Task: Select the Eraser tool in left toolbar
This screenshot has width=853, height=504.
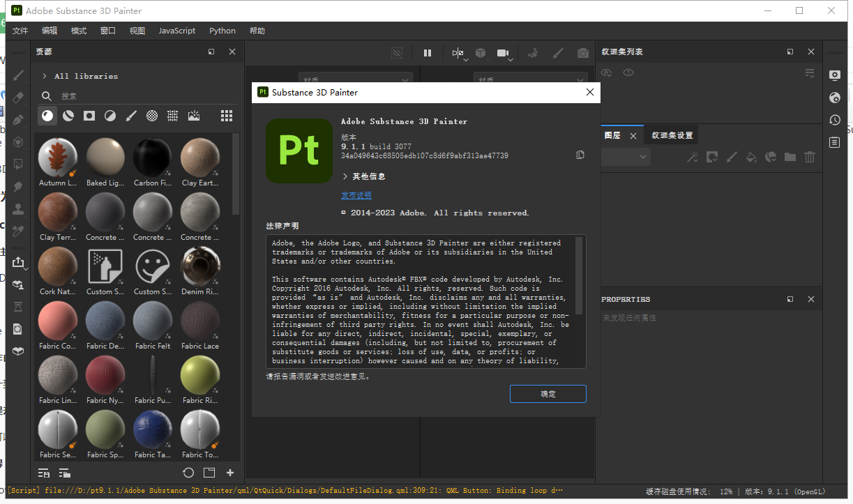Action: click(x=19, y=97)
